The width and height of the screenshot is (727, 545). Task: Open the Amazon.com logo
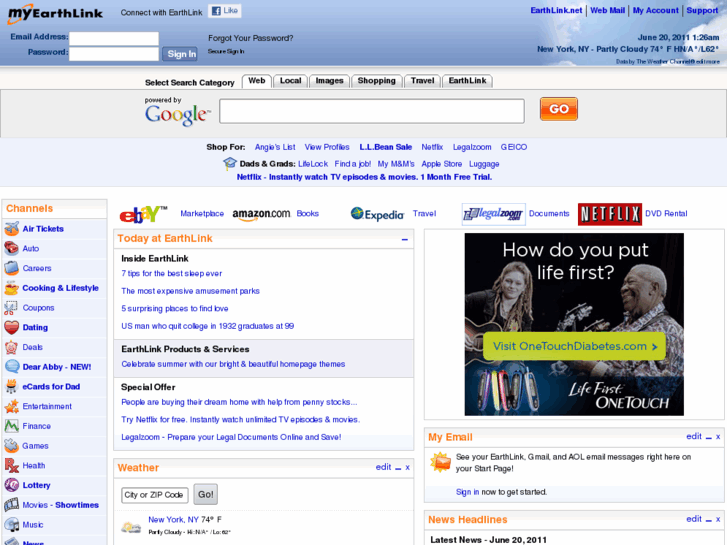coord(261,214)
